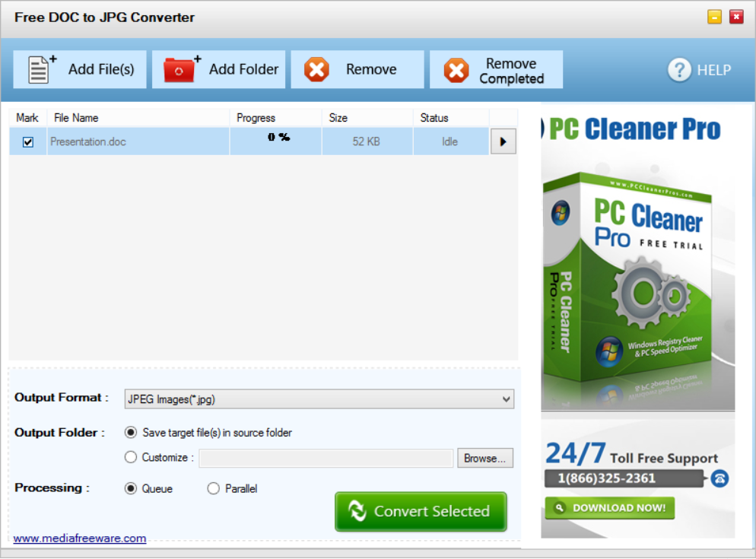Uncheck the mark box for Presentation.doc

(x=28, y=142)
